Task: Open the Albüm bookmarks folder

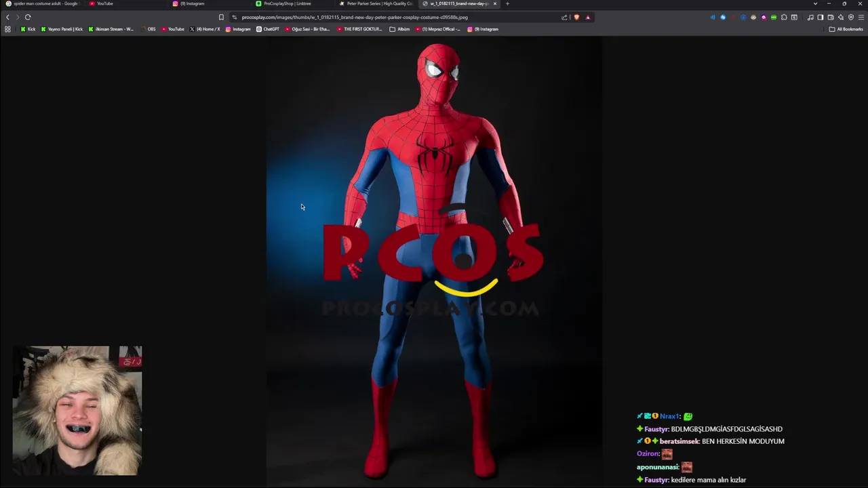Action: point(399,29)
